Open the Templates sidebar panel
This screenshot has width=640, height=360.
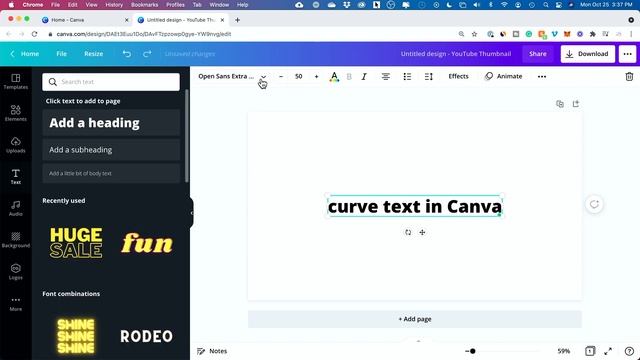tap(16, 81)
